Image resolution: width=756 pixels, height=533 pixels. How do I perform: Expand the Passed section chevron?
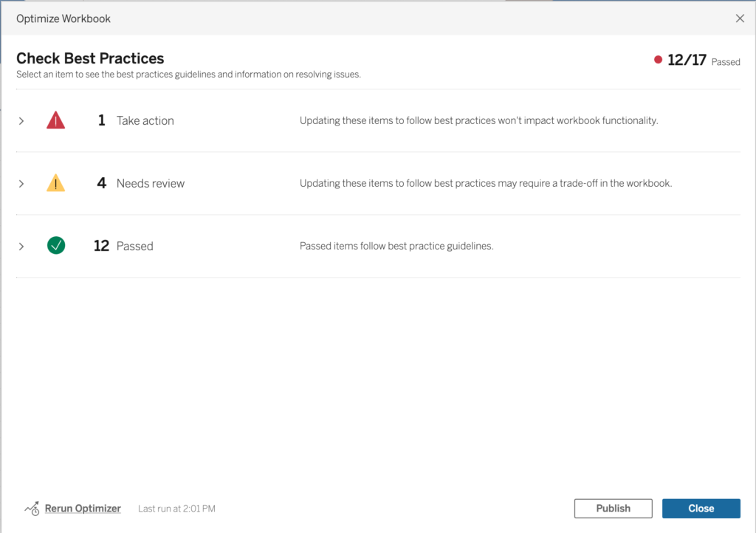[x=21, y=246]
